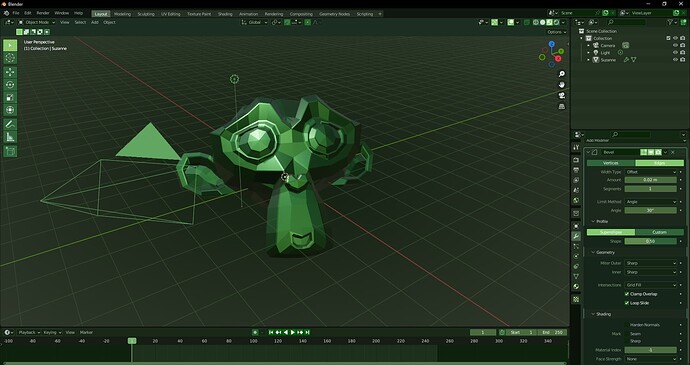Viewport: 690px width, 365px height.
Task: Open the Particles properties tab
Action: [576, 246]
